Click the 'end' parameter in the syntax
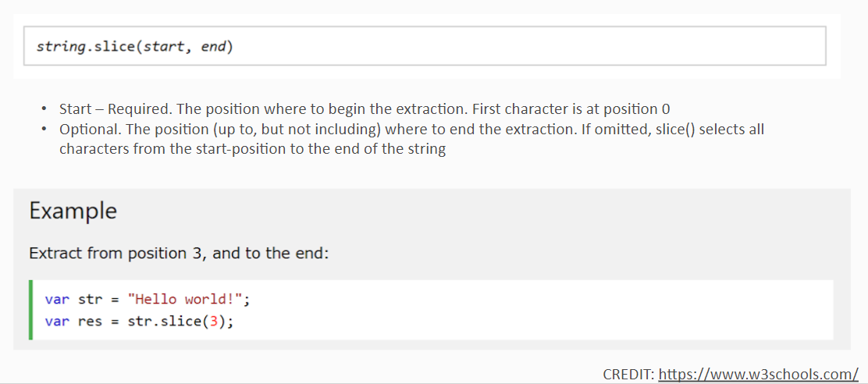The width and height of the screenshot is (868, 384). pos(214,47)
